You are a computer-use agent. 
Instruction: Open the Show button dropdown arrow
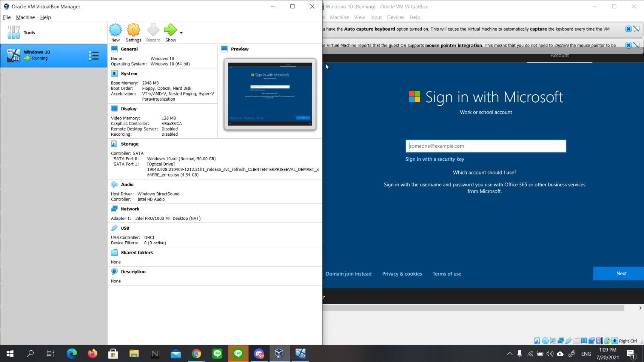coord(181,32)
